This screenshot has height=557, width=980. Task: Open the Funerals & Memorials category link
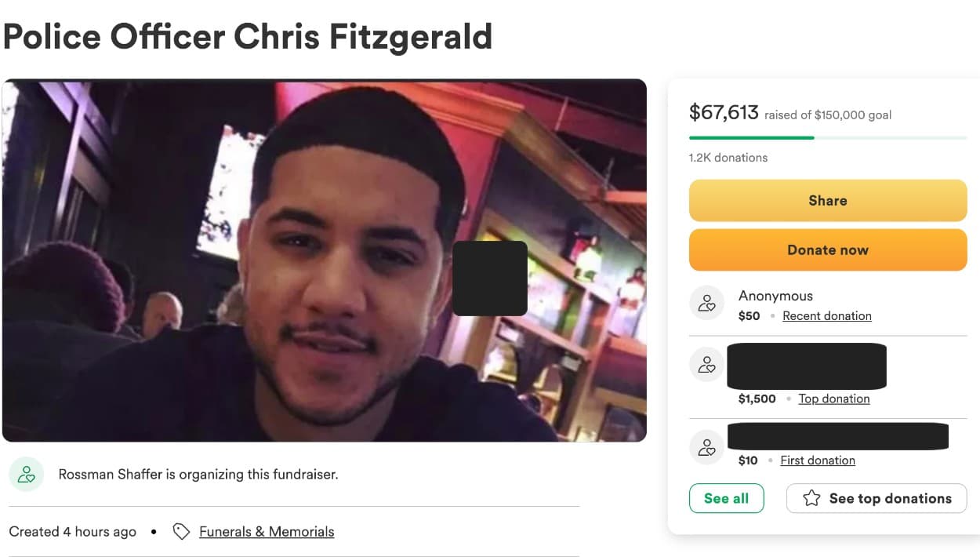[x=267, y=532]
